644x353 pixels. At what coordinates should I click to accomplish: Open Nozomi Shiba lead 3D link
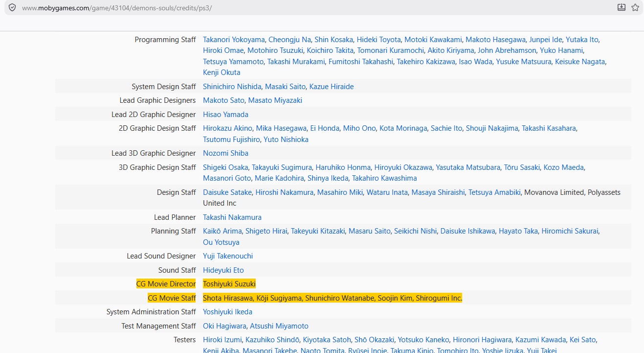coord(225,153)
